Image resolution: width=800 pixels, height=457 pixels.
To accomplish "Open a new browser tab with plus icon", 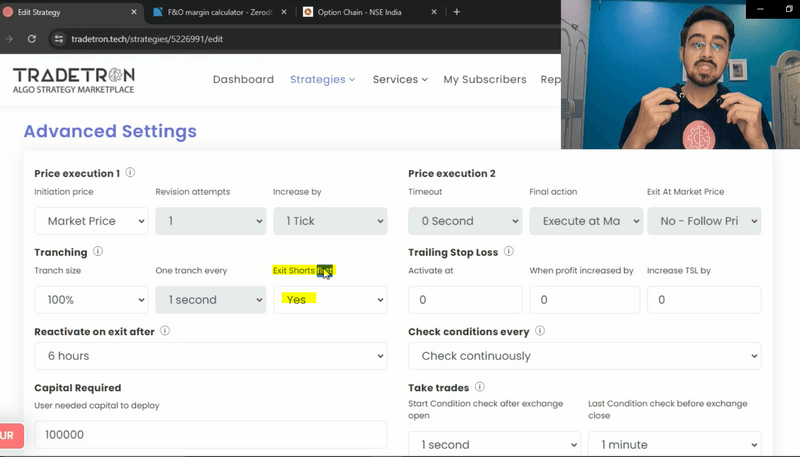I will click(x=457, y=12).
